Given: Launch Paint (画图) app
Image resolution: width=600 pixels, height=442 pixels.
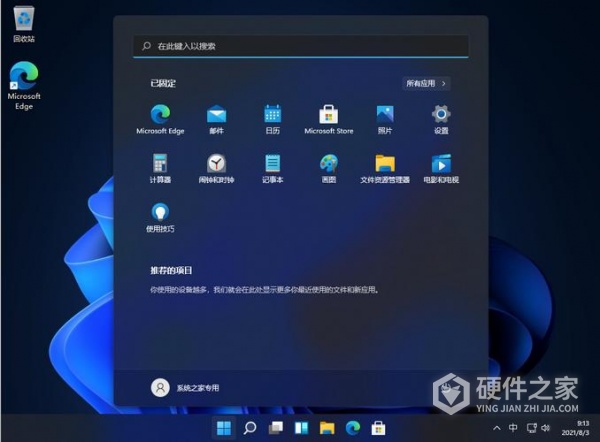Looking at the screenshot, I should (x=329, y=168).
